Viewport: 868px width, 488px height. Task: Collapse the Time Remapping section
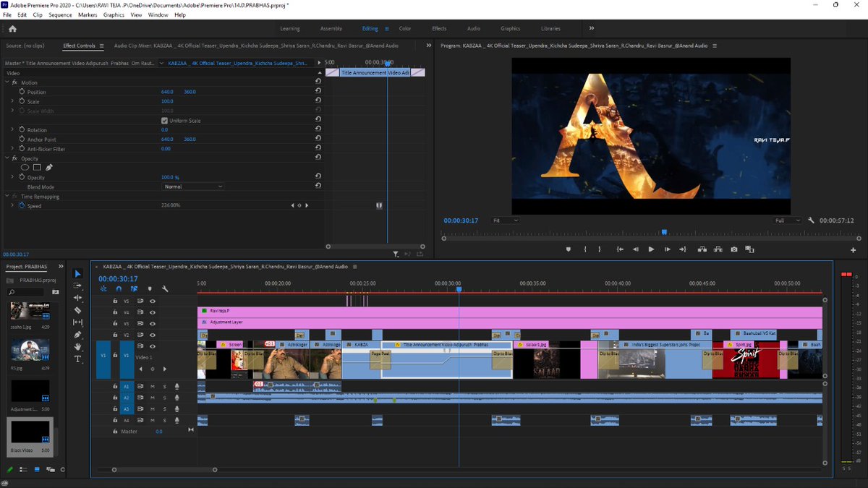pyautogui.click(x=7, y=197)
